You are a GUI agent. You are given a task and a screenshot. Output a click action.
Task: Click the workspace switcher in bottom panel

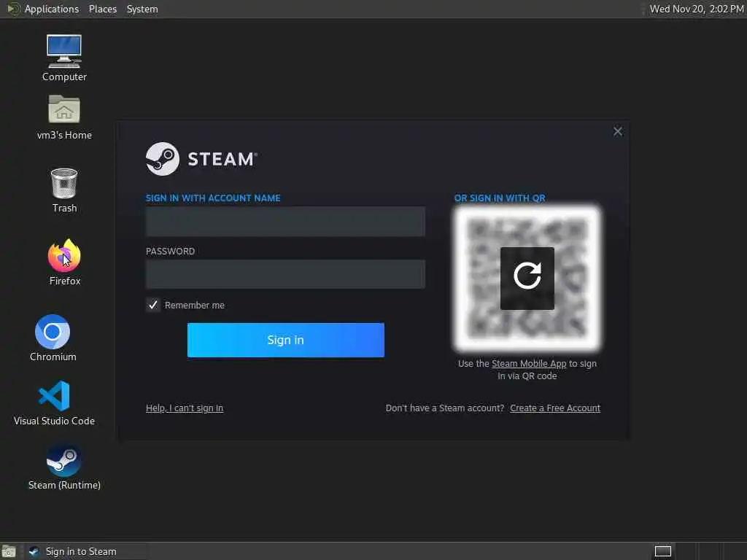click(x=662, y=551)
